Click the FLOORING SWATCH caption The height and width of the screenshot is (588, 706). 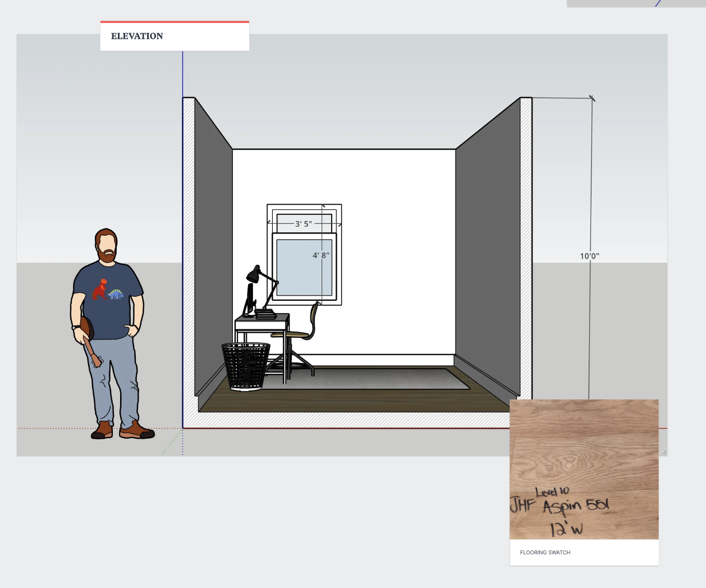[545, 553]
